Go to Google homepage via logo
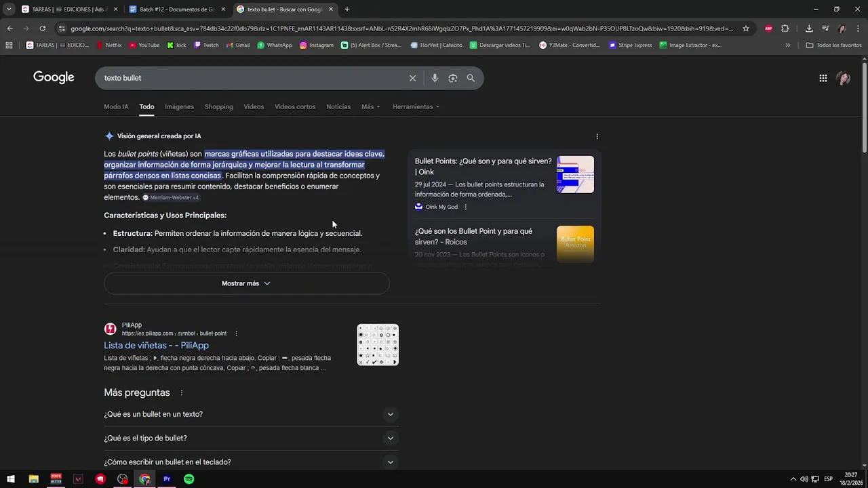The height and width of the screenshot is (488, 868). click(x=54, y=77)
